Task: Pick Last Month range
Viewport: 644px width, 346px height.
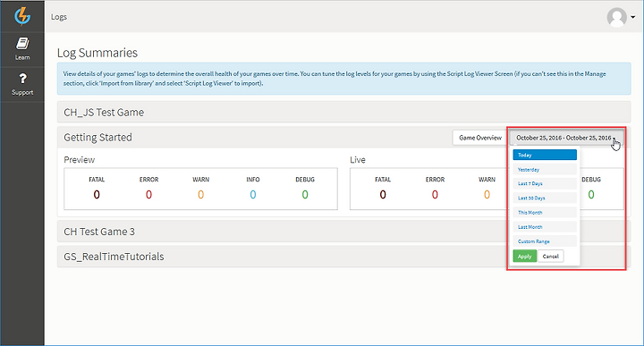Action: [545, 227]
